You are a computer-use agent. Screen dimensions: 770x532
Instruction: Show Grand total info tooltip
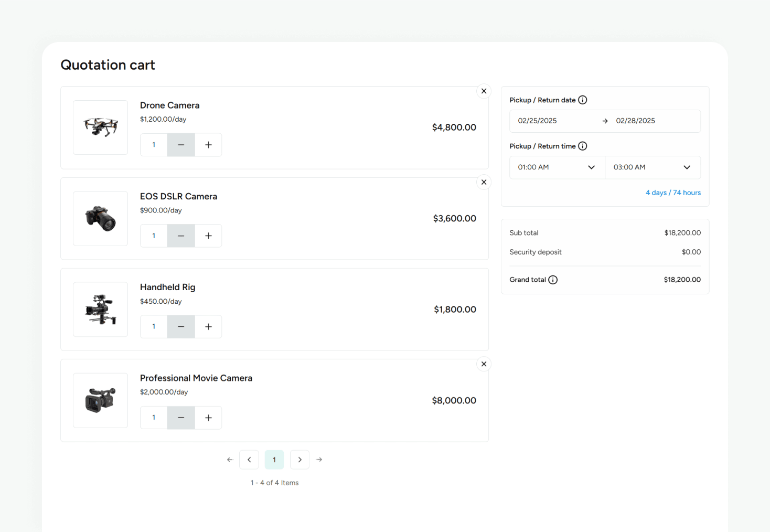[x=553, y=280]
